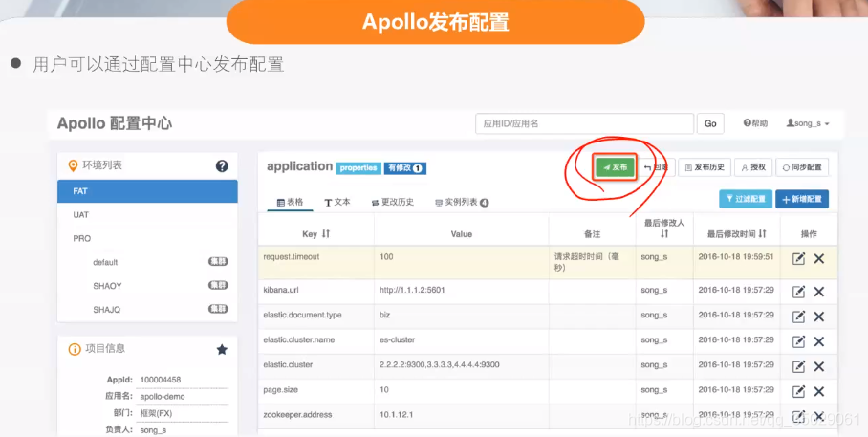868x437 pixels.
Task: Click the 有修改 modified badge
Action: click(404, 168)
